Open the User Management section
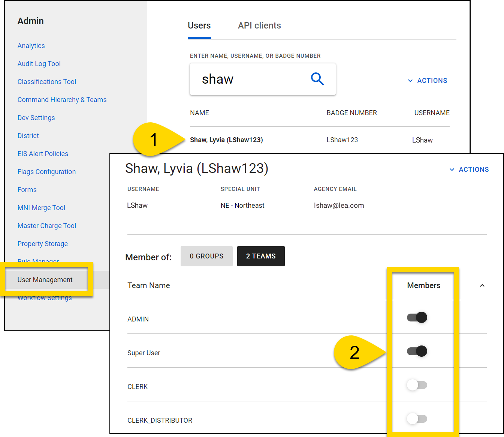The image size is (504, 437). [45, 279]
